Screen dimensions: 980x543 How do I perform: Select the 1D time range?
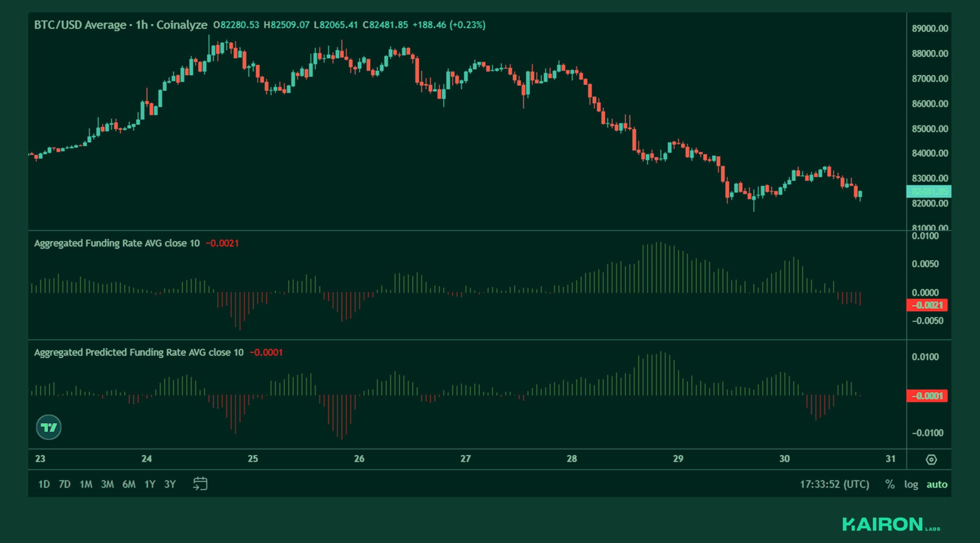coord(44,484)
